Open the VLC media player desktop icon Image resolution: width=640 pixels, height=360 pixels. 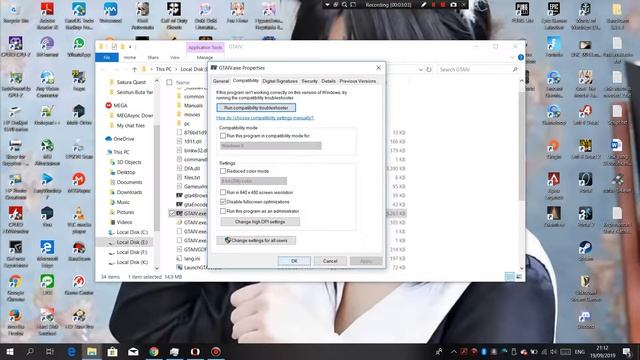click(x=79, y=220)
